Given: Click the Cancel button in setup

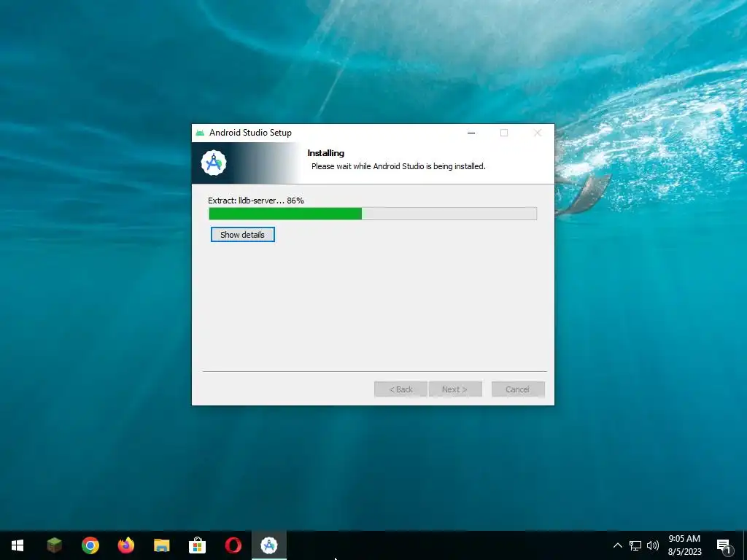Looking at the screenshot, I should pyautogui.click(x=518, y=389).
